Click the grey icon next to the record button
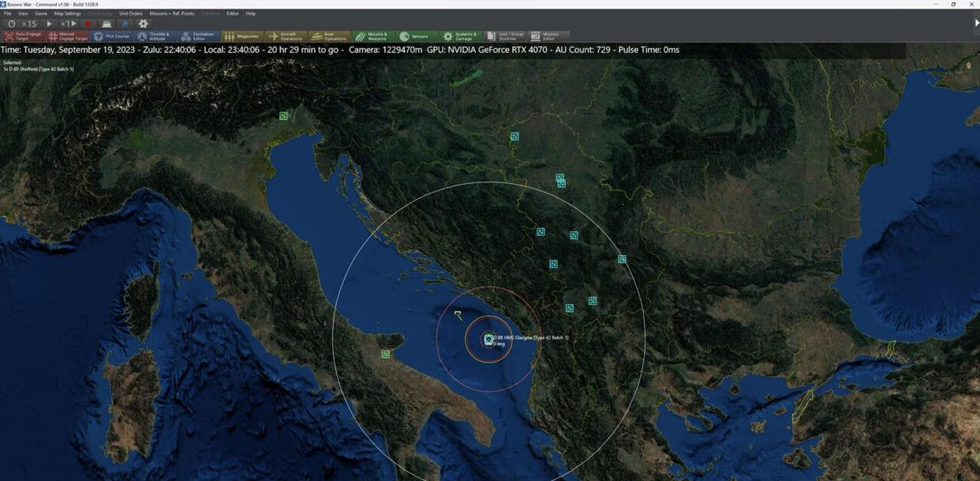This screenshot has height=481, width=980. (x=107, y=24)
